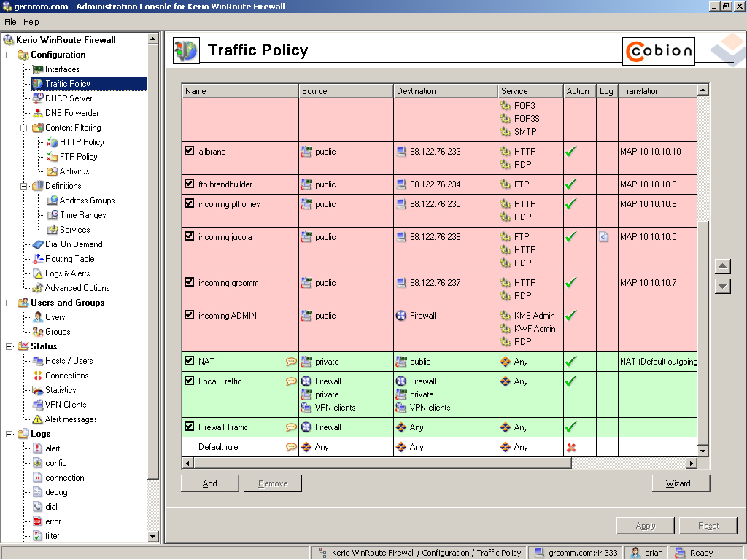
Task: Toggle the Local Traffic rule checkbox
Action: coord(189,381)
